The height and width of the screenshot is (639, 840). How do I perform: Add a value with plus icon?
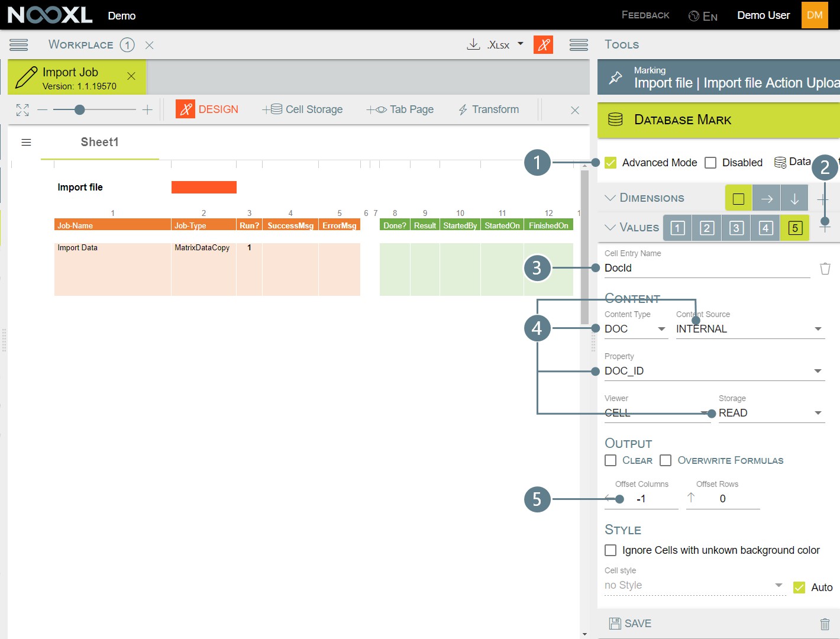(825, 227)
